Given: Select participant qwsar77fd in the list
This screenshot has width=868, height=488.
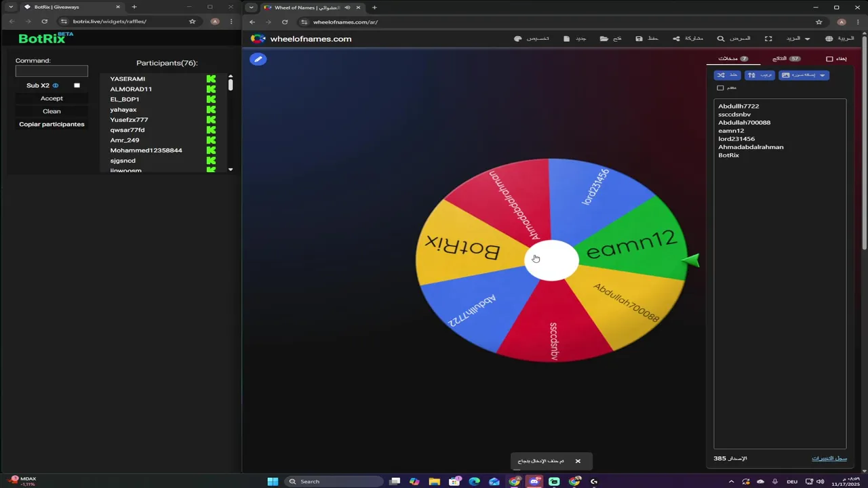Looking at the screenshot, I should click(x=127, y=130).
